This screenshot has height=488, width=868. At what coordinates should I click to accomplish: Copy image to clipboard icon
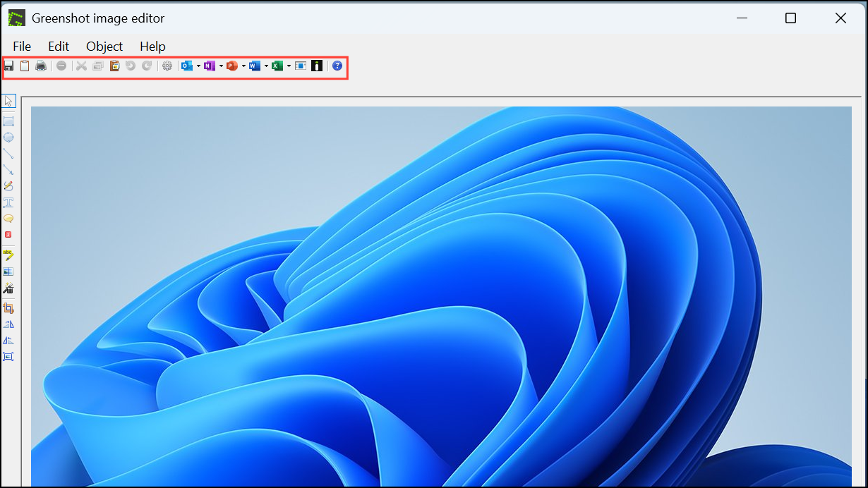pyautogui.click(x=25, y=66)
